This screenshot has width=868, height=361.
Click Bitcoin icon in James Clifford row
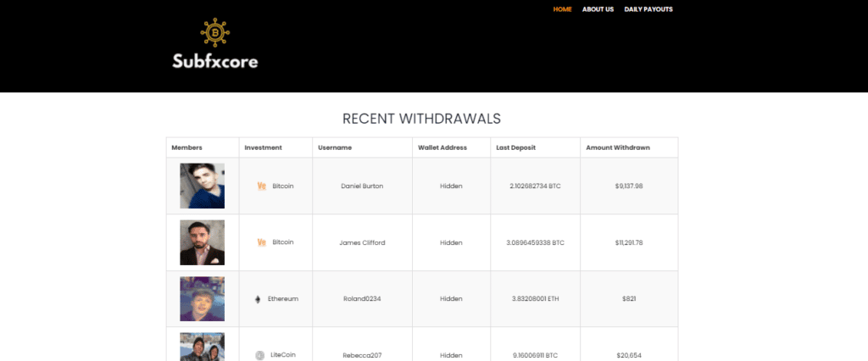[x=261, y=242]
